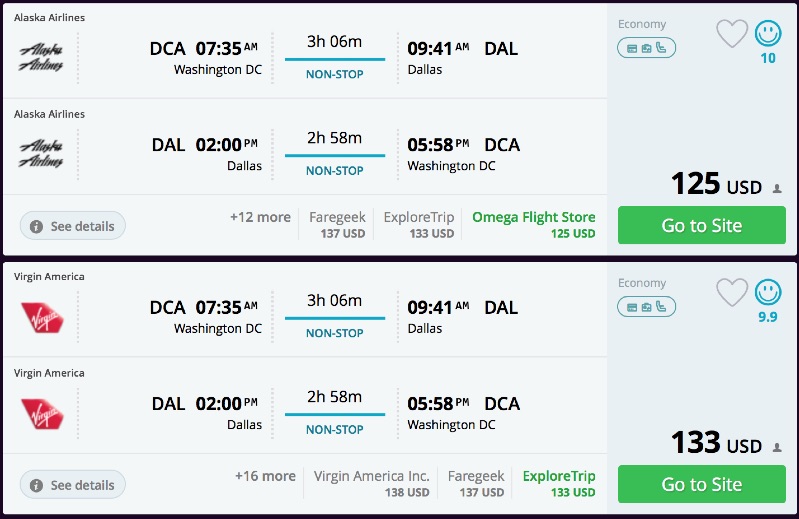
Task: Click the smiley rating icon scored 9.9
Action: [768, 292]
